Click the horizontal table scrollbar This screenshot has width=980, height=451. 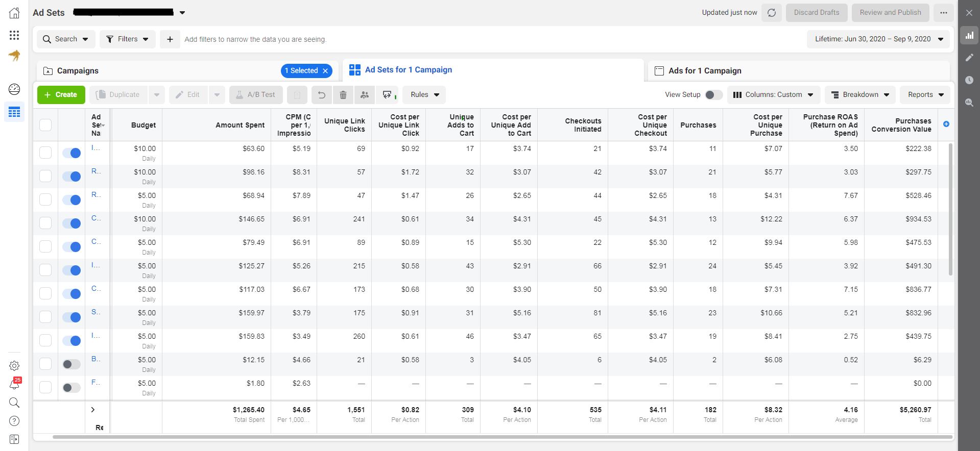[x=503, y=437]
